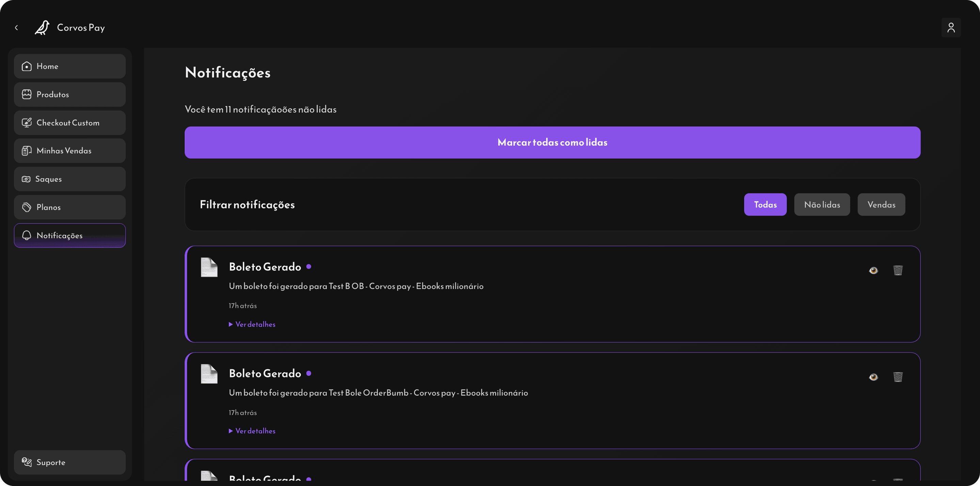
Task: Select Notificações in sidebar
Action: pyautogui.click(x=69, y=236)
